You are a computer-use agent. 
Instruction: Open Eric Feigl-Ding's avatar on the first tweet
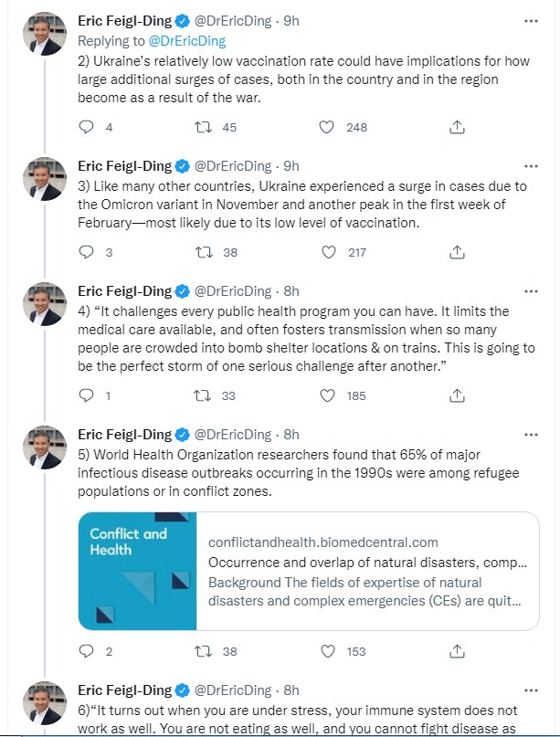pyautogui.click(x=44, y=35)
